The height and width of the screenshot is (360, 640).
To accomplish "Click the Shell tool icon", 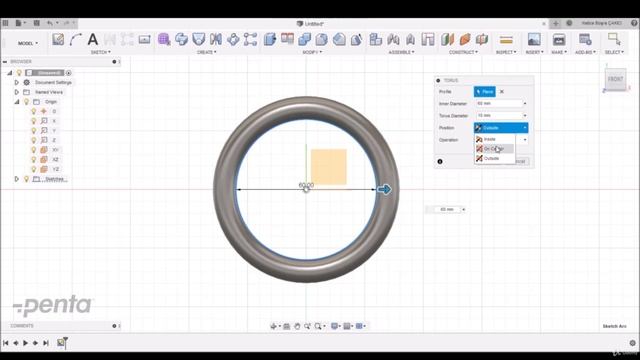I will [x=339, y=39].
